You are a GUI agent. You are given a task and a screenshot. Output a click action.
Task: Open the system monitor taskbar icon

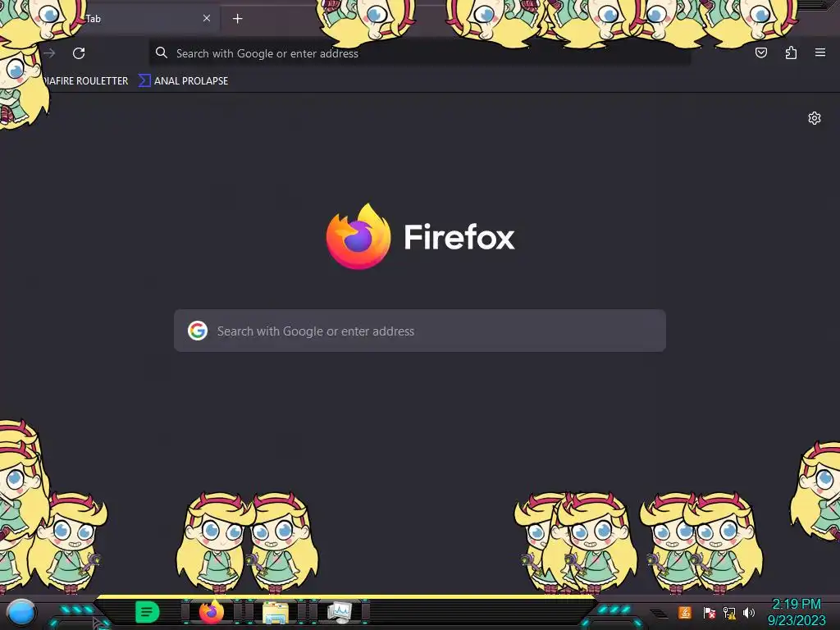340,612
